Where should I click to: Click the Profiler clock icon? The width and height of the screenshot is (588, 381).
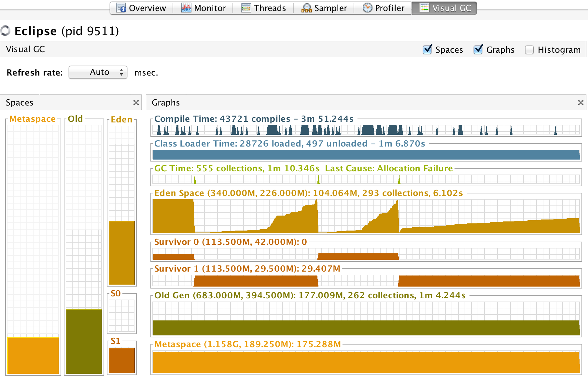pyautogui.click(x=367, y=8)
